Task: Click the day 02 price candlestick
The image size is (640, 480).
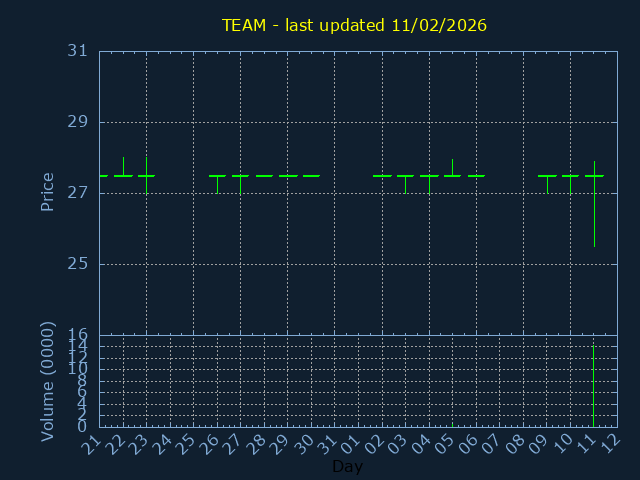Action: click(x=382, y=176)
